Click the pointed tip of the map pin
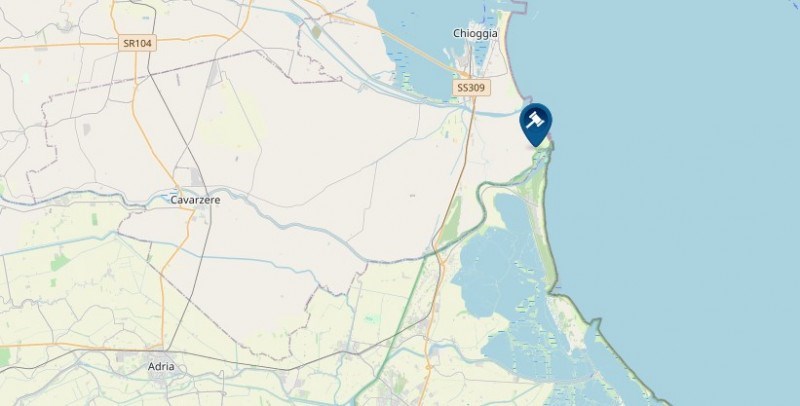Image resolution: width=800 pixels, height=406 pixels. (536, 145)
